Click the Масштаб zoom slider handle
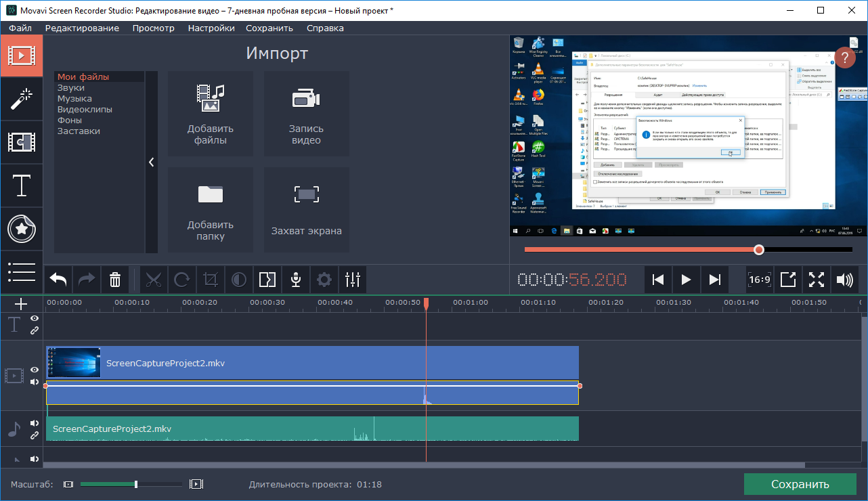The image size is (868, 501). click(136, 484)
